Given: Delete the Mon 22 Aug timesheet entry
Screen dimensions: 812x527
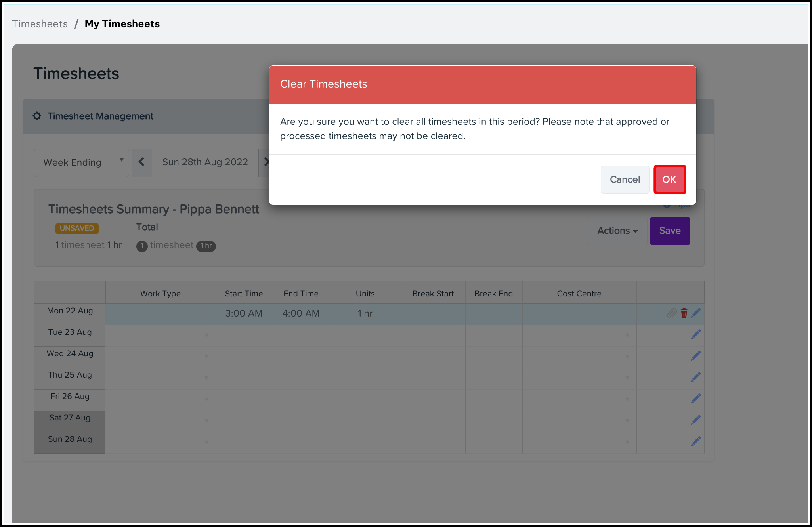Looking at the screenshot, I should click(684, 313).
